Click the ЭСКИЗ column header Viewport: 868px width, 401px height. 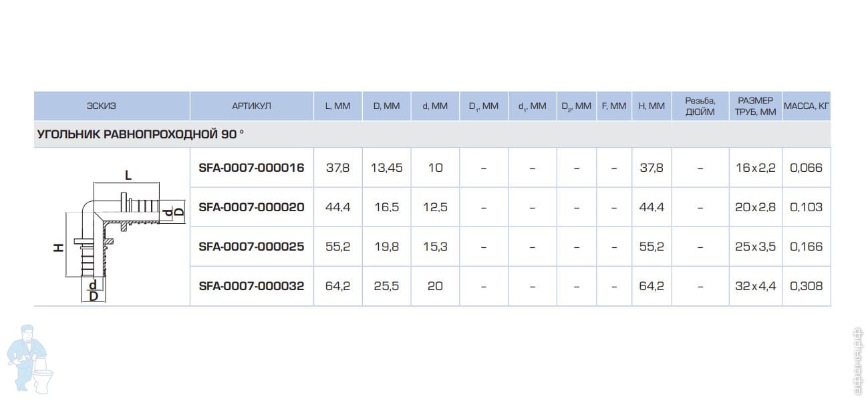click(101, 106)
